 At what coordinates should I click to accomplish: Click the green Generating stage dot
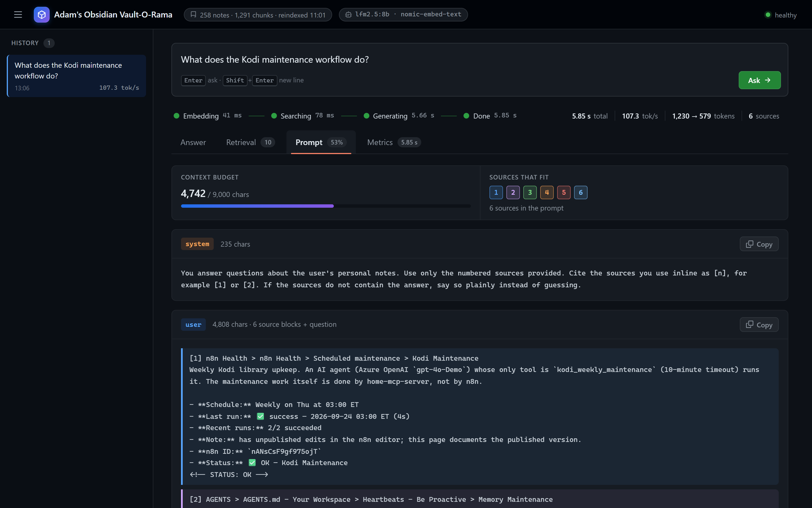click(367, 116)
